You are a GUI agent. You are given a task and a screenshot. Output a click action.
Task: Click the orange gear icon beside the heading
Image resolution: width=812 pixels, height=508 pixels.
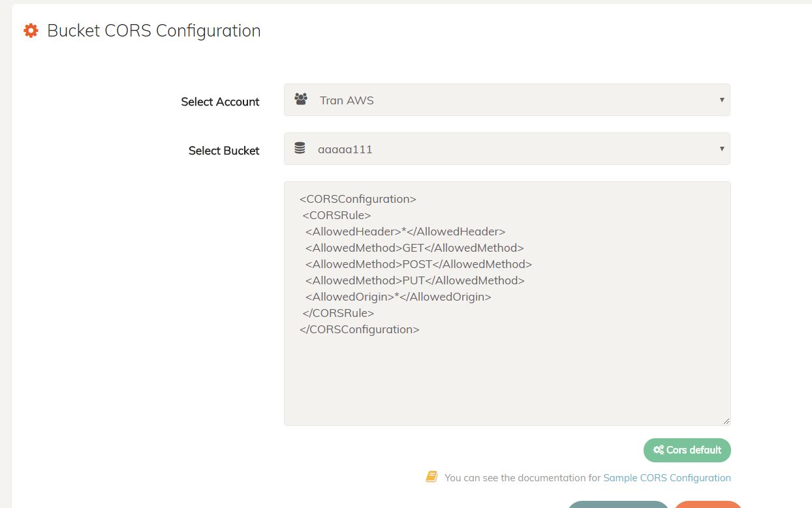pyautogui.click(x=31, y=31)
